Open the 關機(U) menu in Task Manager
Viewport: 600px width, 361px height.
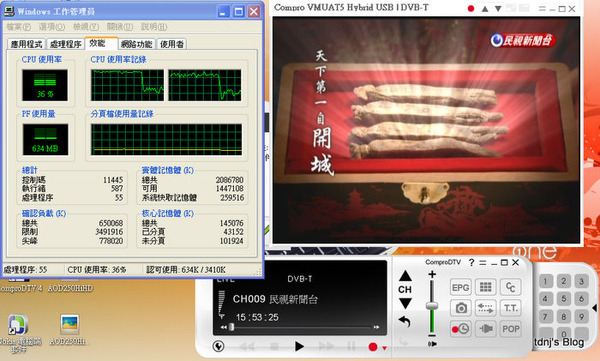click(x=120, y=27)
